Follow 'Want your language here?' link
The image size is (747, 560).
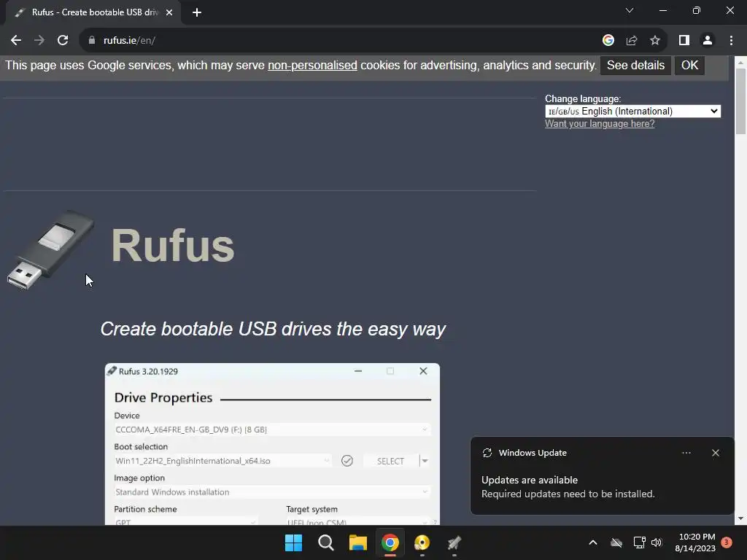[x=600, y=124]
